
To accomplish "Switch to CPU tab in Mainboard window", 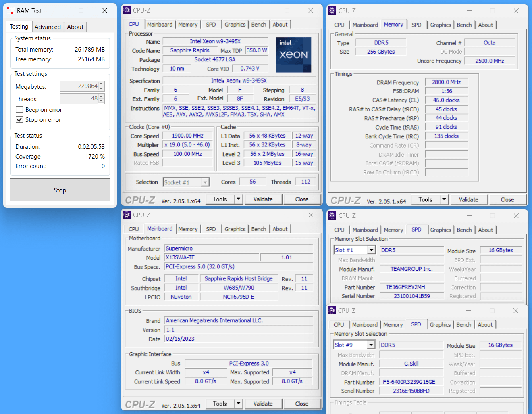I will pos(134,229).
